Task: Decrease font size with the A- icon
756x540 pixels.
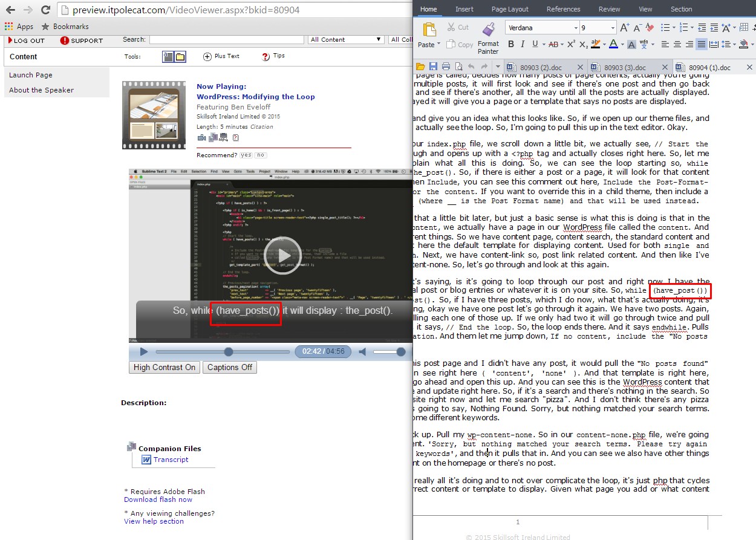Action: pyautogui.click(x=637, y=28)
